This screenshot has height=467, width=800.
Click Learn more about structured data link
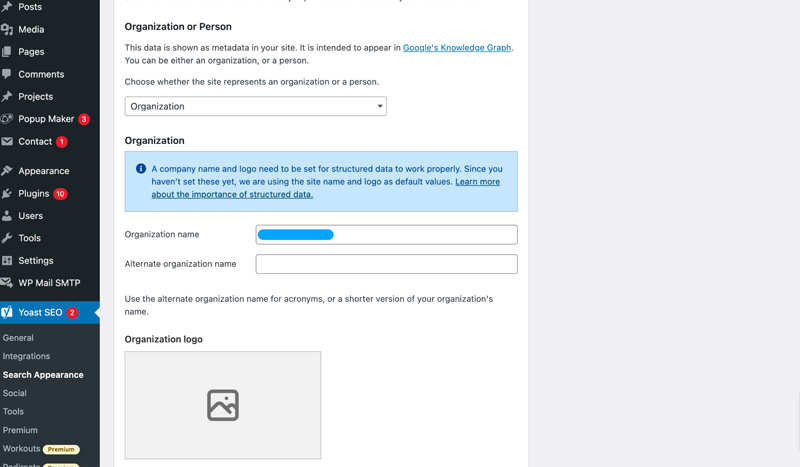(477, 182)
